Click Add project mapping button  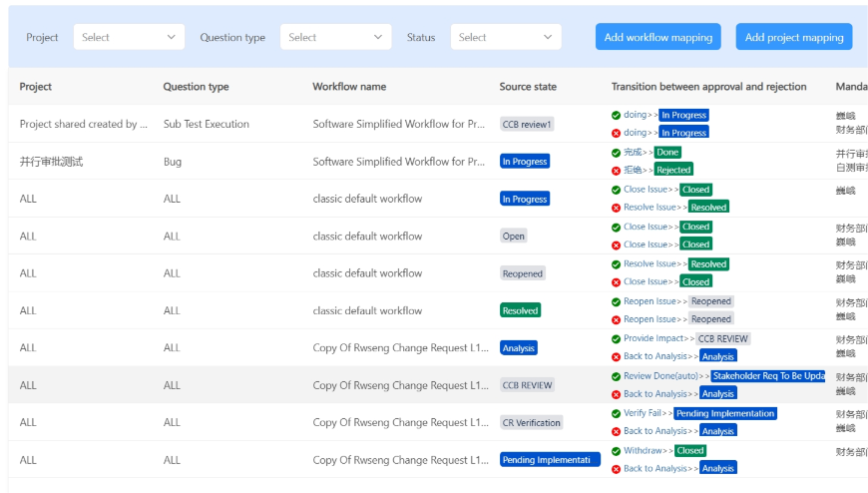794,37
